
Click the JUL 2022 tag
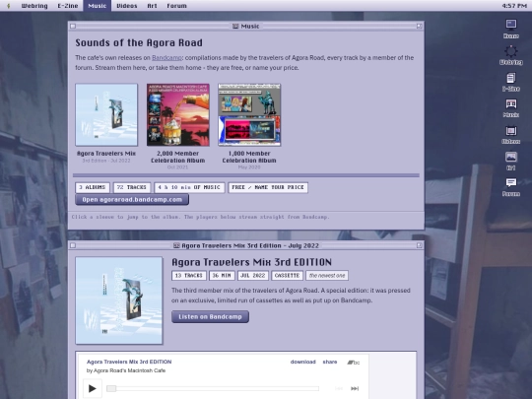click(253, 276)
